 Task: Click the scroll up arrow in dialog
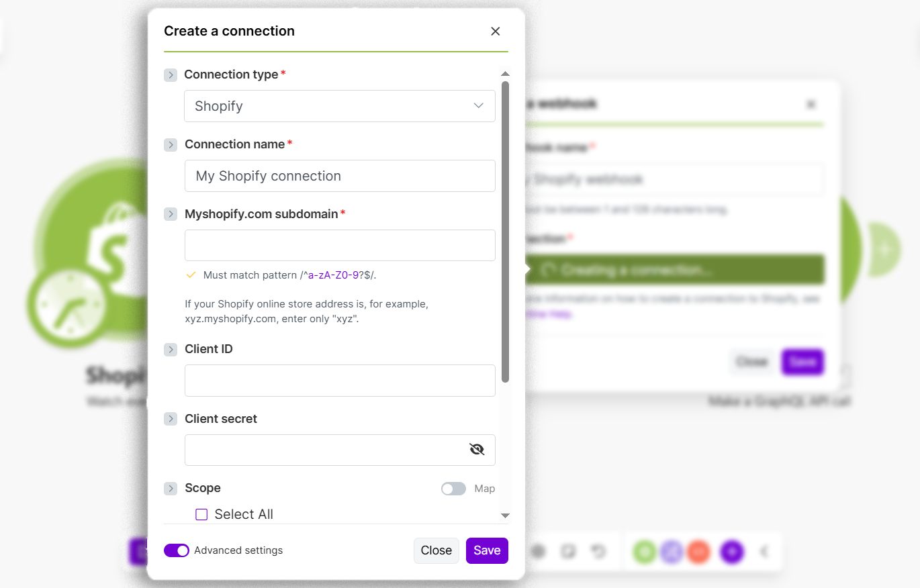506,74
